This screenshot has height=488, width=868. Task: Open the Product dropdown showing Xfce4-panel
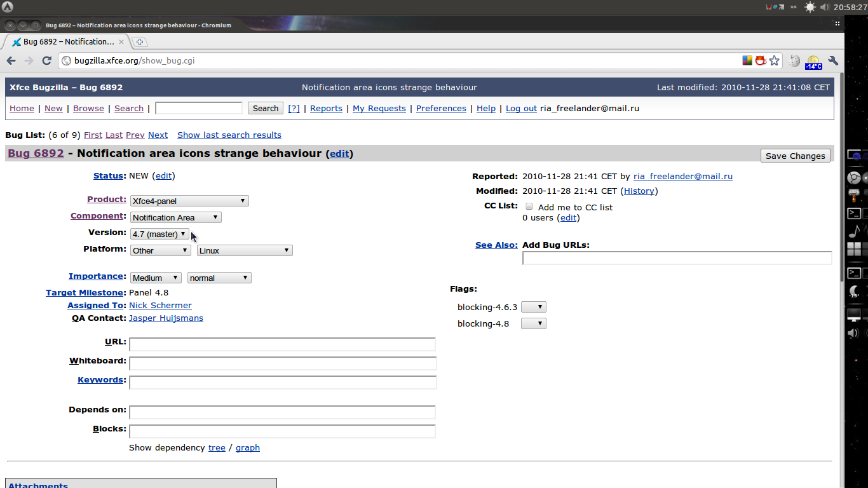pos(189,201)
